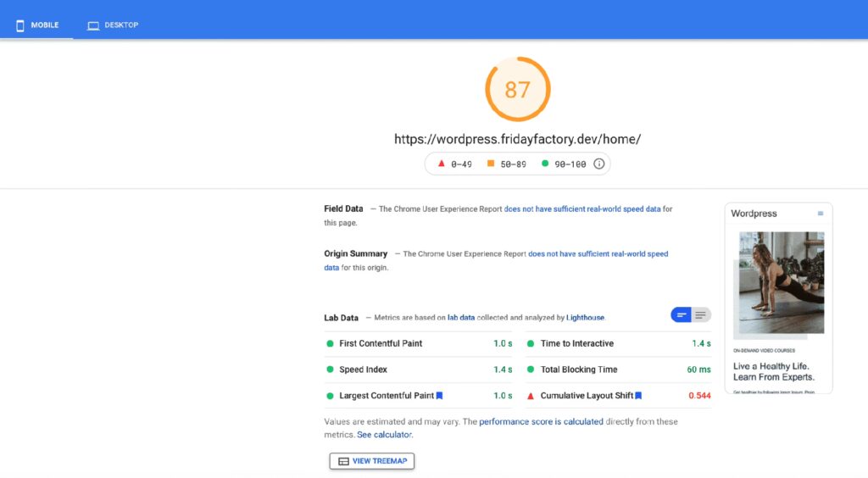Viewport: 868px width, 478px height.
Task: Click the mobile phone icon in header
Action: pos(20,25)
